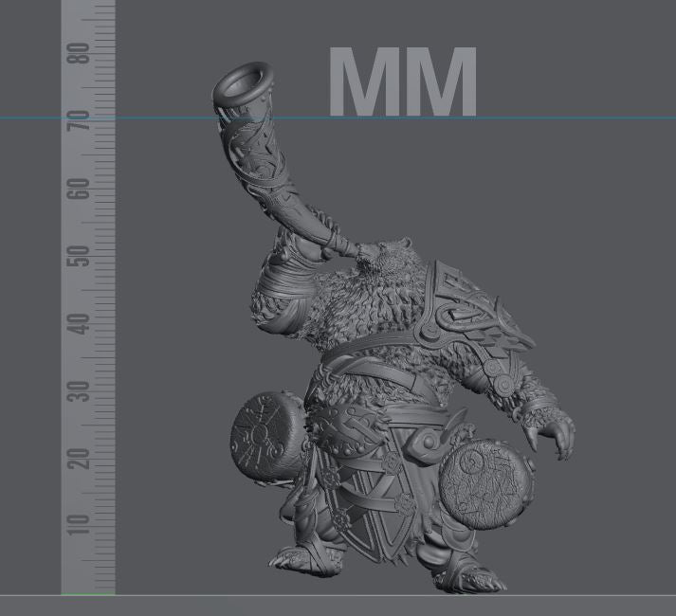Click the round drum on left hip

click(267, 436)
